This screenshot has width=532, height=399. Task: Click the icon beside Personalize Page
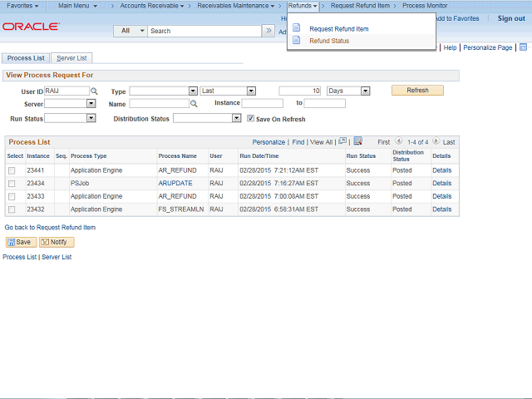tap(523, 48)
